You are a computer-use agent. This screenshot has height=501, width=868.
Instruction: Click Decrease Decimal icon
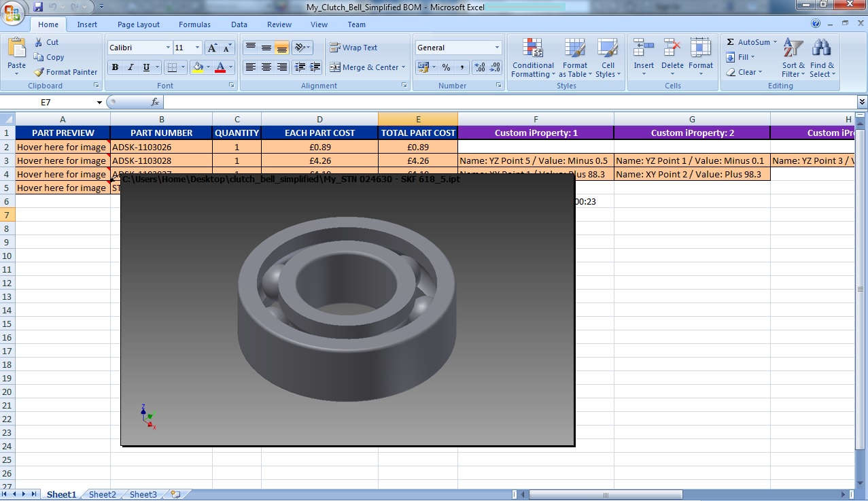[x=495, y=67]
